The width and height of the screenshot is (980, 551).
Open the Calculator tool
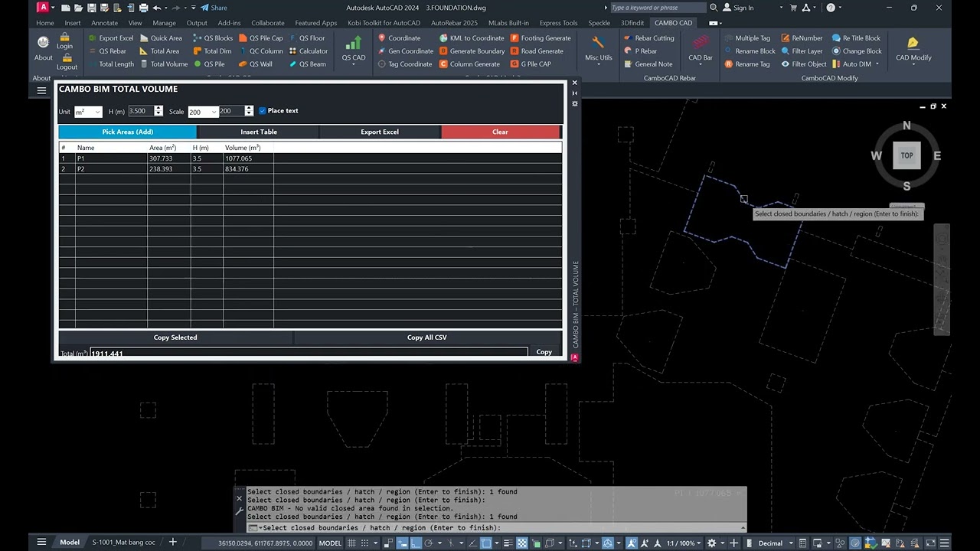309,51
